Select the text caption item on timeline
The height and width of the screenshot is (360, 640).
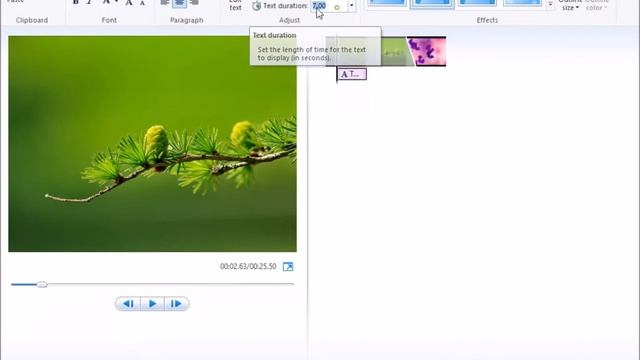coord(352,74)
